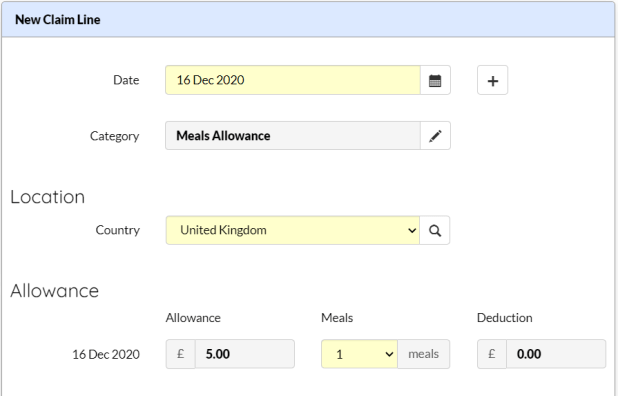This screenshot has height=396, width=618.
Task: Click the Allowance 5.00 amount field
Action: 245,354
